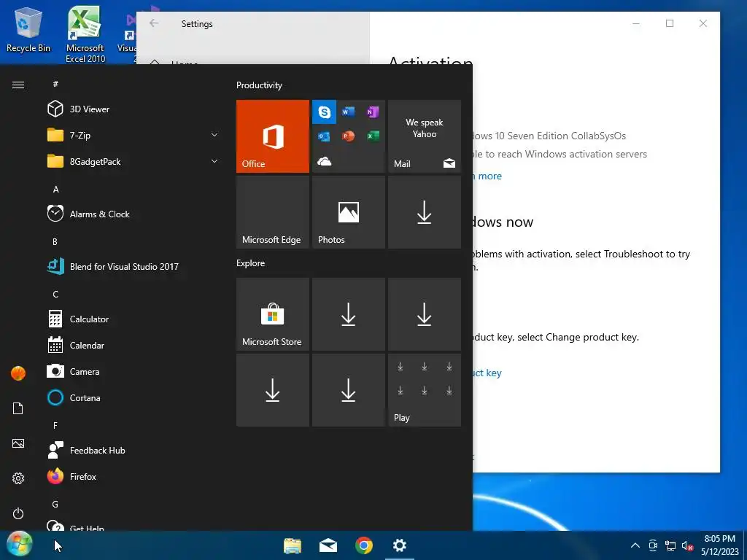
Task: Click the Power button in Start sidebar
Action: tap(18, 513)
